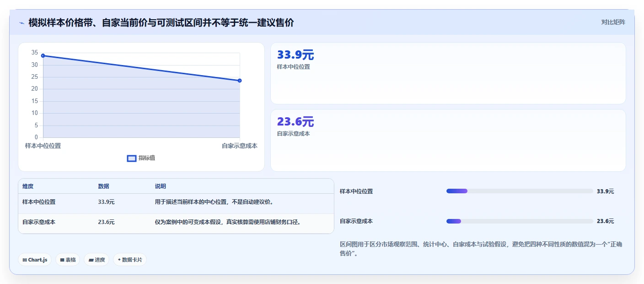
Task: Click the 23.6元 table cell
Action: 106,222
